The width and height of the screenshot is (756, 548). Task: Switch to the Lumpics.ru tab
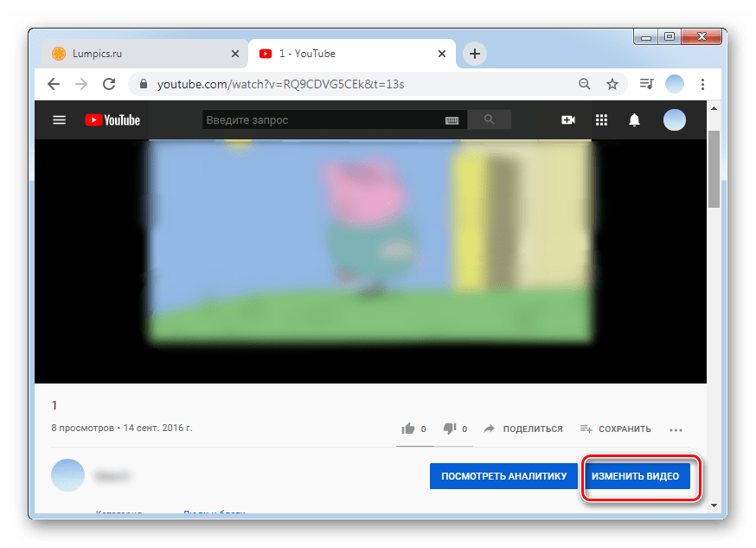pyautogui.click(x=138, y=54)
